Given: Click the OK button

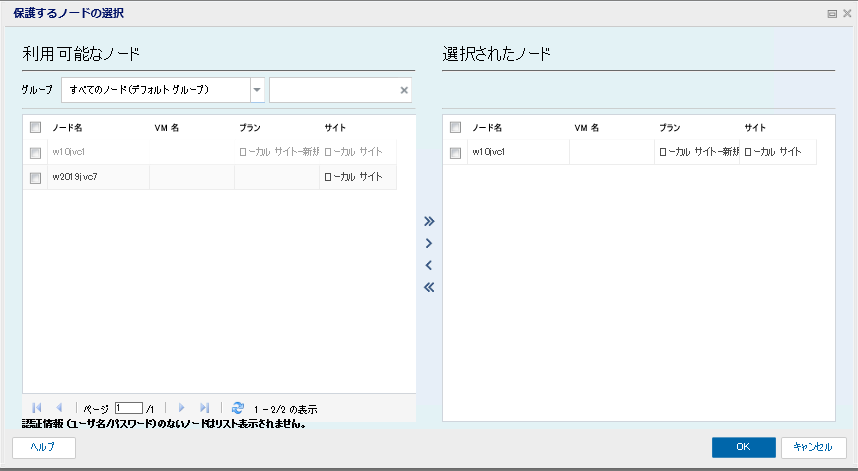Looking at the screenshot, I should (x=744, y=447).
